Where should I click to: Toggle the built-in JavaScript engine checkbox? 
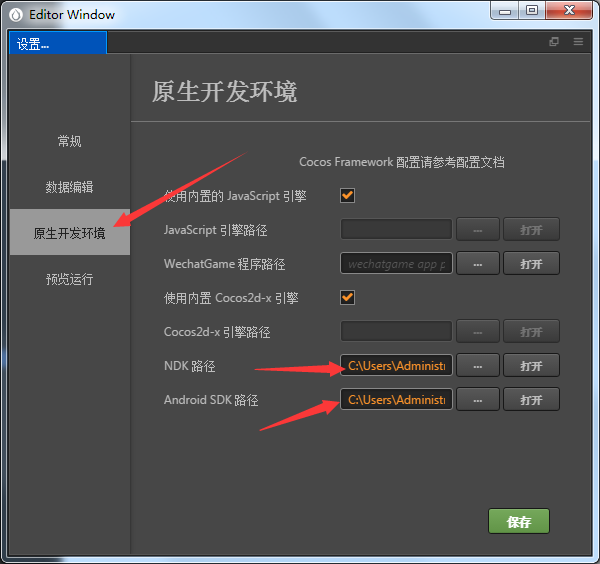pos(347,196)
